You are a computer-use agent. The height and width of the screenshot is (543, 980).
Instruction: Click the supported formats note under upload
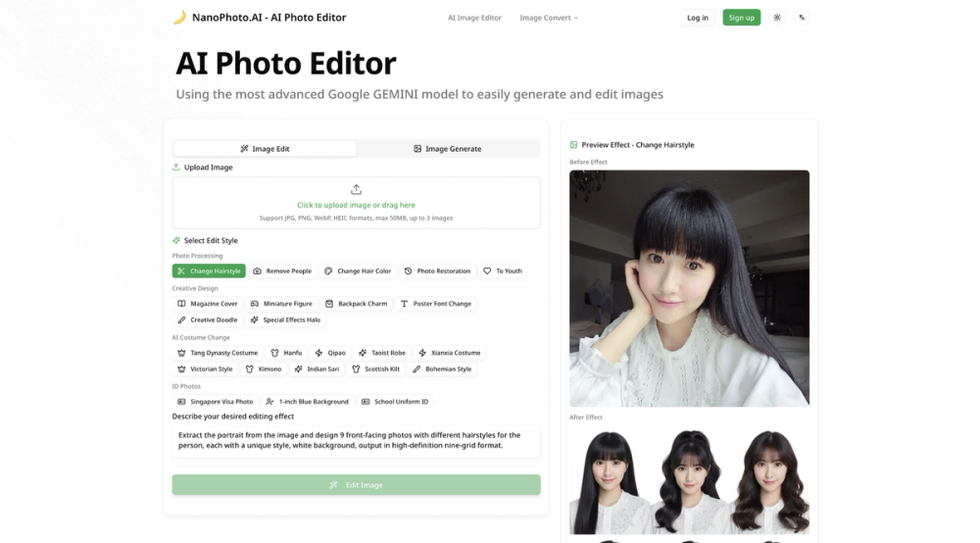pos(357,218)
